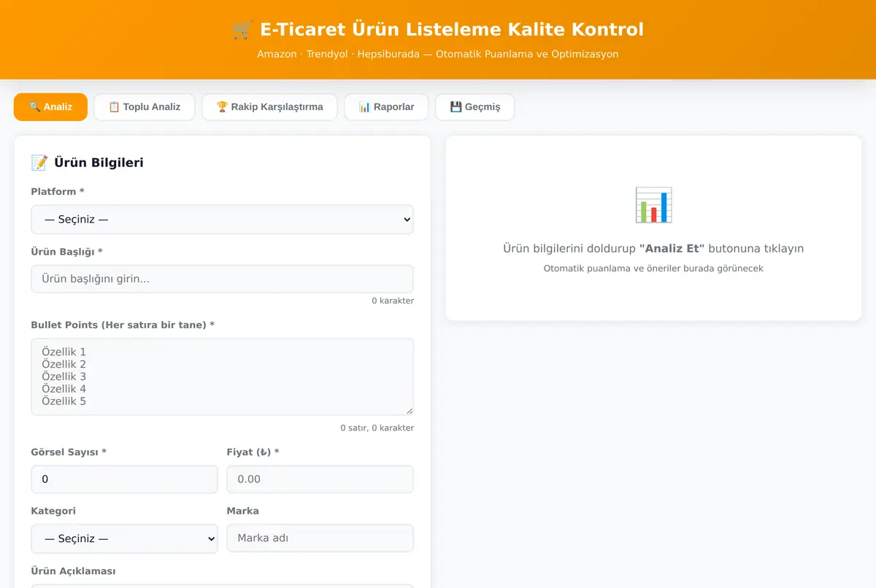876x588 pixels.
Task: Select the Görsel Sayısı number field
Action: tap(124, 479)
